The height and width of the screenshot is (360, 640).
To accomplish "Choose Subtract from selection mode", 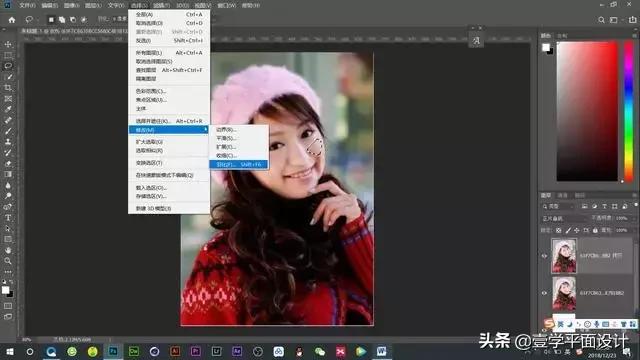I will coord(73,20).
